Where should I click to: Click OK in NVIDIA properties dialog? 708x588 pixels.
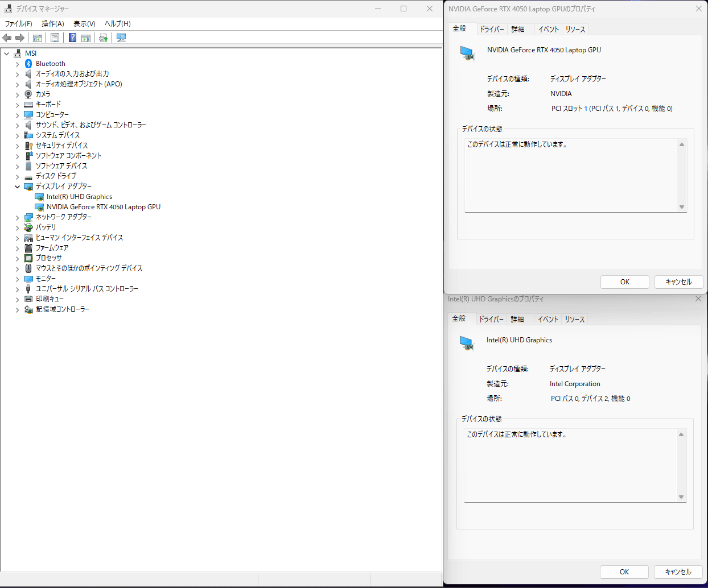pos(625,282)
